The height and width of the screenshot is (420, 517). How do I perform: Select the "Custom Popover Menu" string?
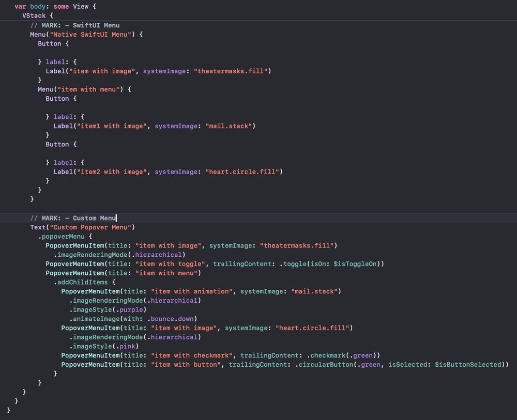click(x=90, y=227)
